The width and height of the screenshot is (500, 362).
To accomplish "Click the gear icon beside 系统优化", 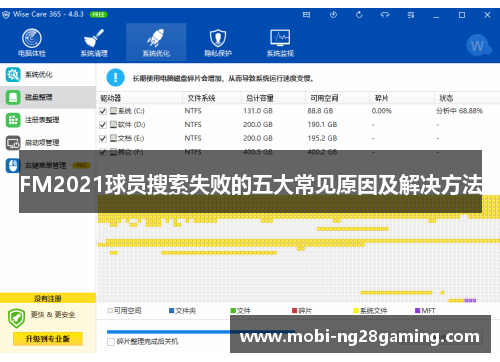I will pyautogui.click(x=13, y=75).
